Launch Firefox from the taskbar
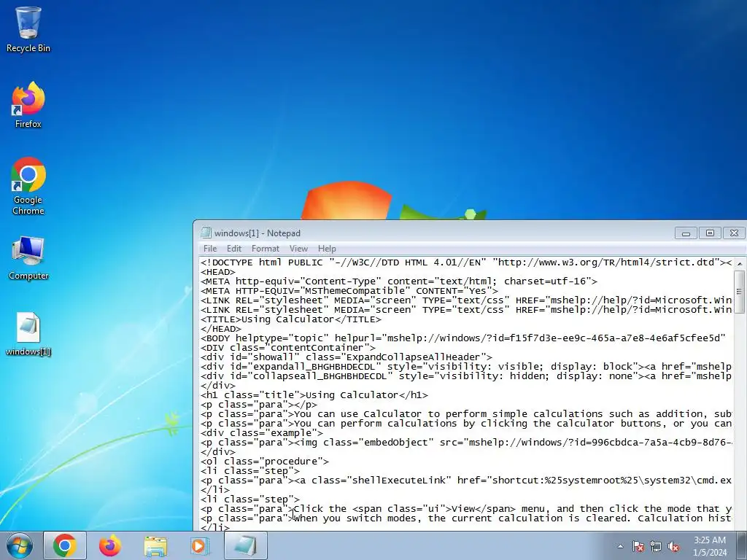The height and width of the screenshot is (560, 747). click(110, 545)
